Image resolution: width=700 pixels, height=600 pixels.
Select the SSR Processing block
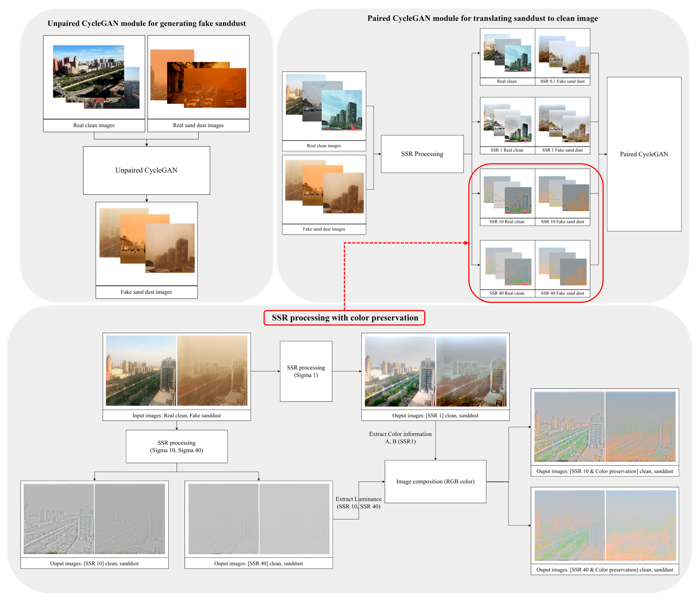(422, 154)
